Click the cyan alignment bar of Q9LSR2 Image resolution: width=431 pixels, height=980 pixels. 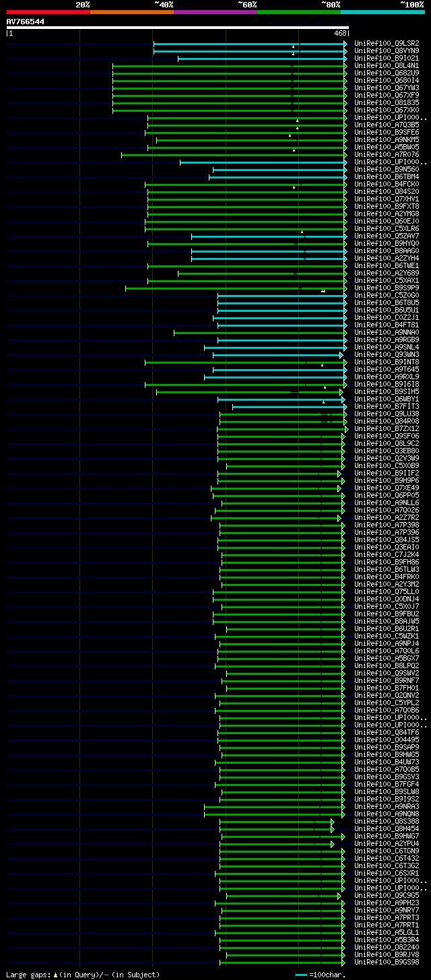(x=251, y=43)
